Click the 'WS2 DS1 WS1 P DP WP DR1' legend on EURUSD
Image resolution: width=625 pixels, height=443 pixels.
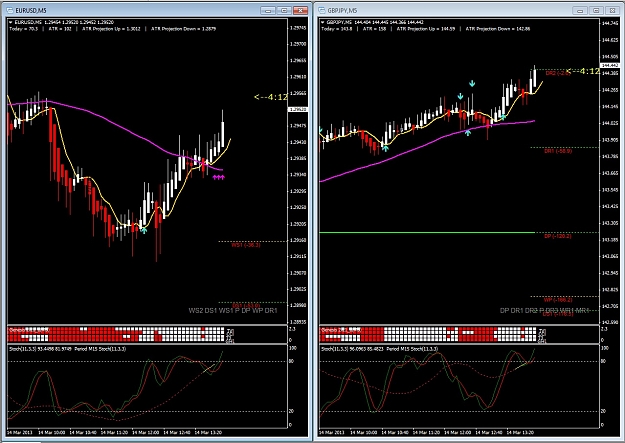(233, 311)
